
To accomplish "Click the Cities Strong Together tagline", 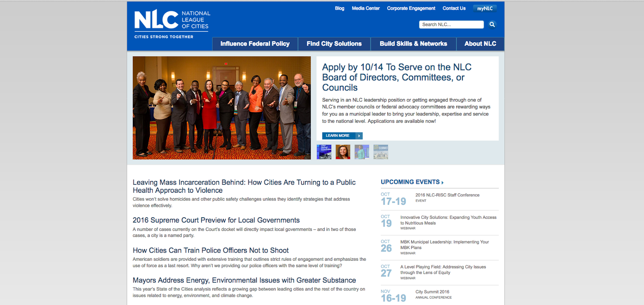I will (164, 37).
